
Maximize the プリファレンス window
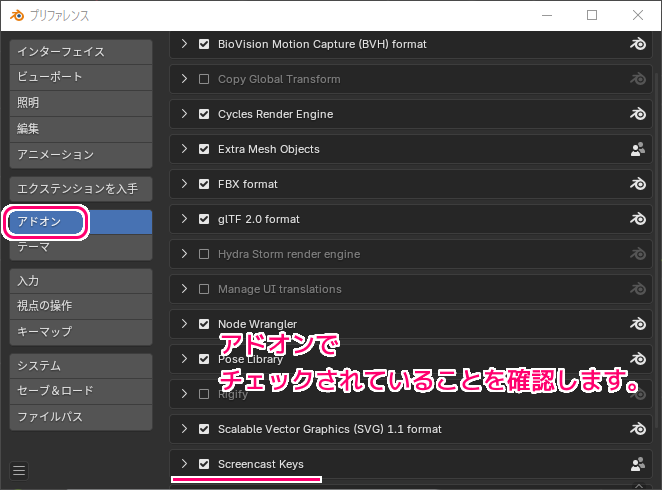coord(592,16)
